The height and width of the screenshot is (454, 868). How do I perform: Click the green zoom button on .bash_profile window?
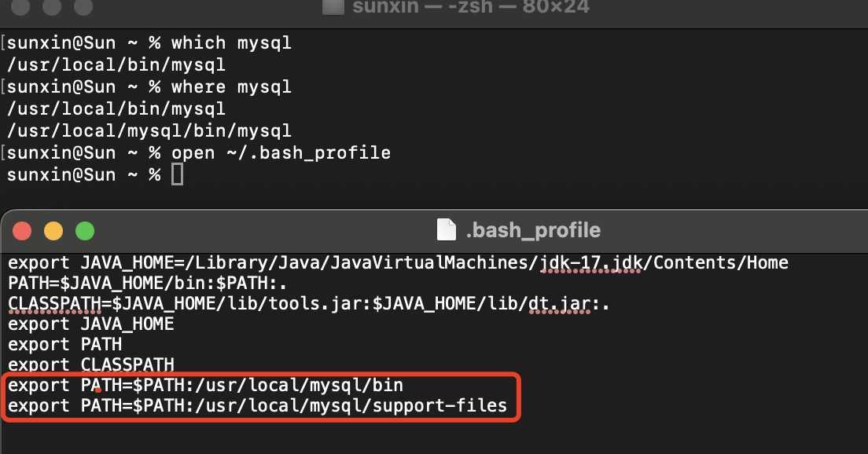point(84,231)
